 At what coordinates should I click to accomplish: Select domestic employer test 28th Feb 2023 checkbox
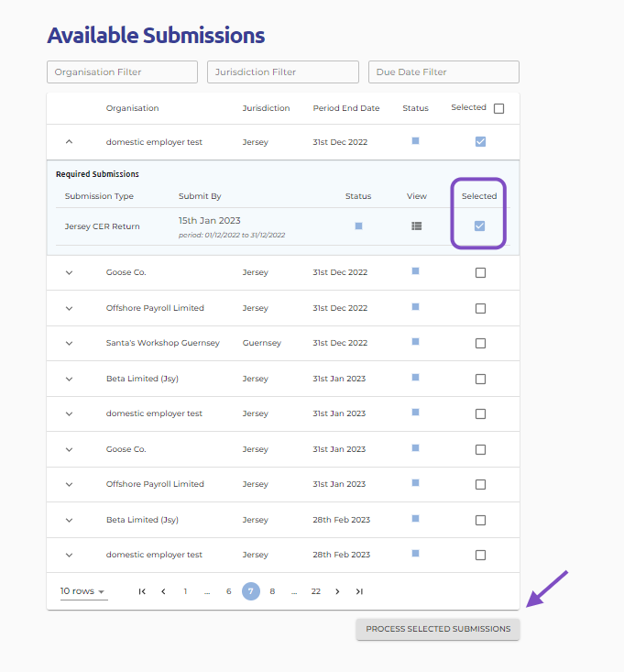click(480, 556)
